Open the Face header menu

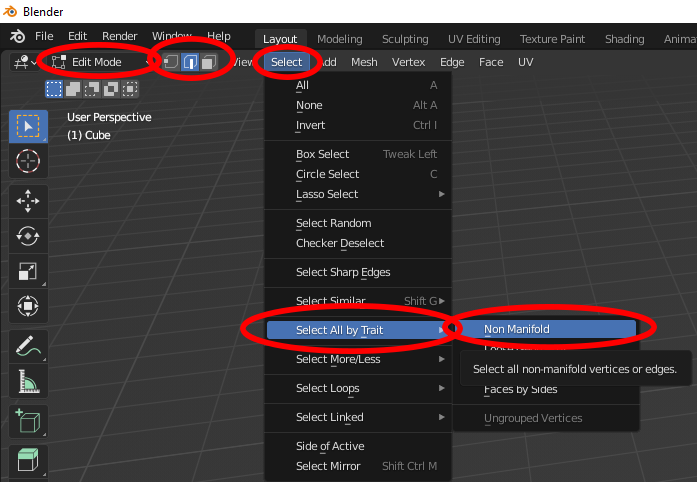tap(491, 62)
